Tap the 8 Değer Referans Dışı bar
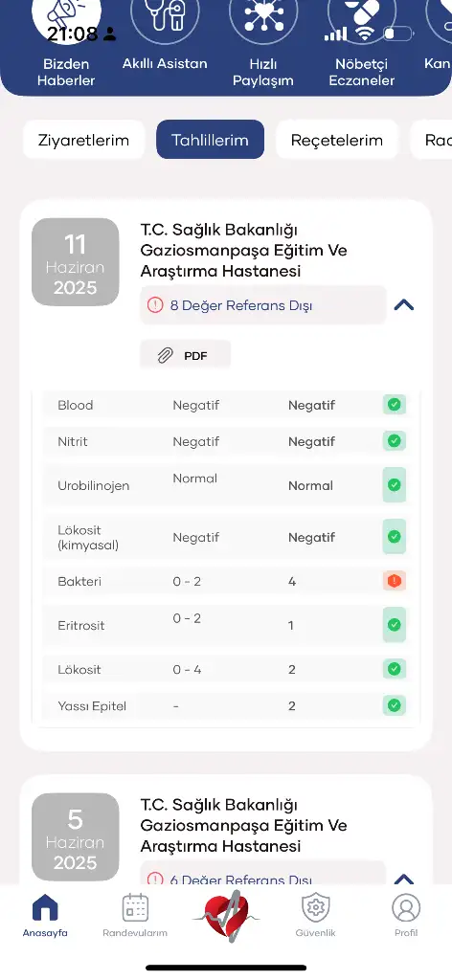This screenshot has height=980, width=452. point(263,305)
